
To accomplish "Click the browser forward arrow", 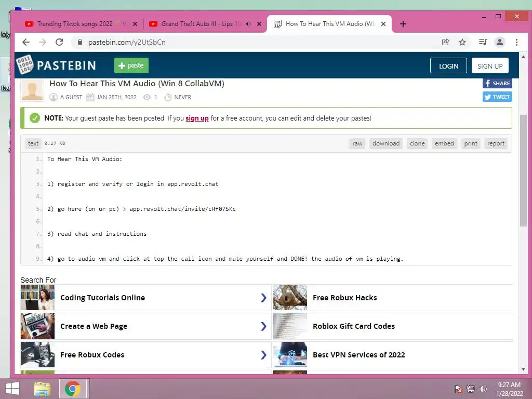I will click(43, 42).
